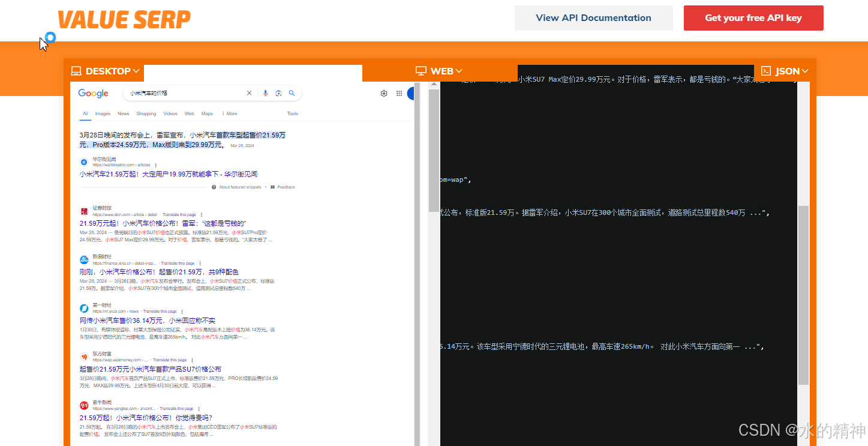Click the blue Google account avatar
868x446 pixels.
411,93
